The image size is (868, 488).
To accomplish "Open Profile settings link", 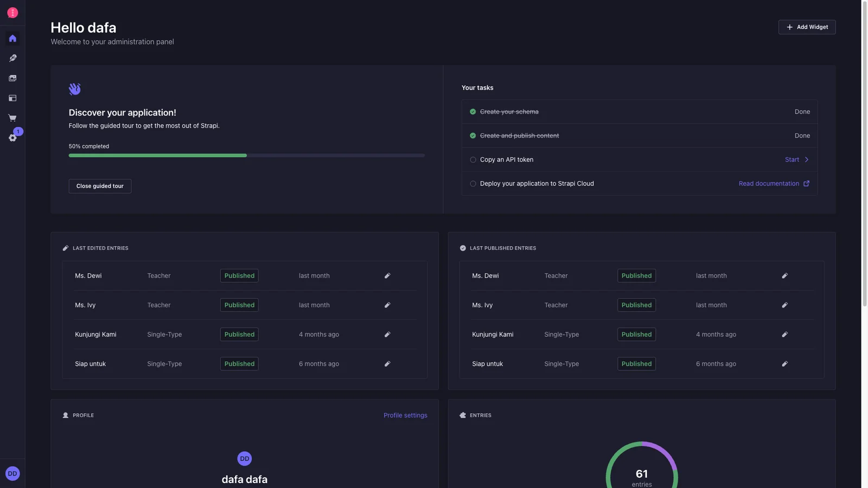I will pos(405,415).
